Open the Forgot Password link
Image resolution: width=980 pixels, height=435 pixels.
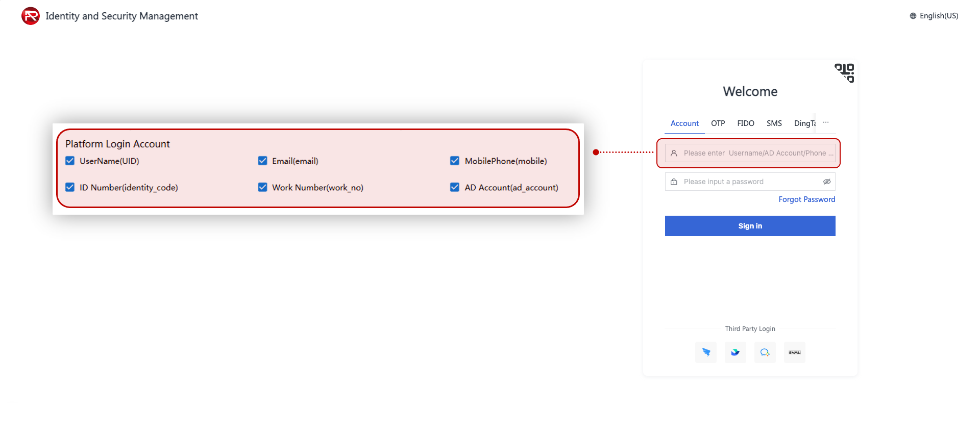806,199
